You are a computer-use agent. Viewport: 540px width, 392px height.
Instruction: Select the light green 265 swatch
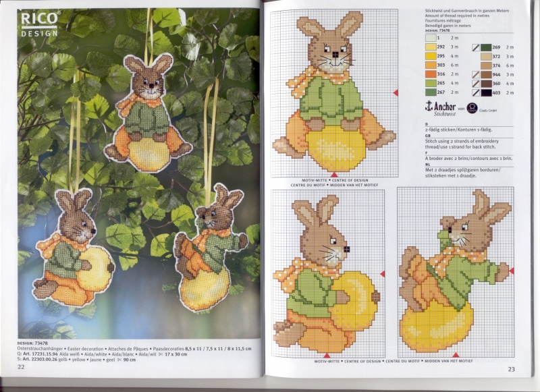pos(431,83)
